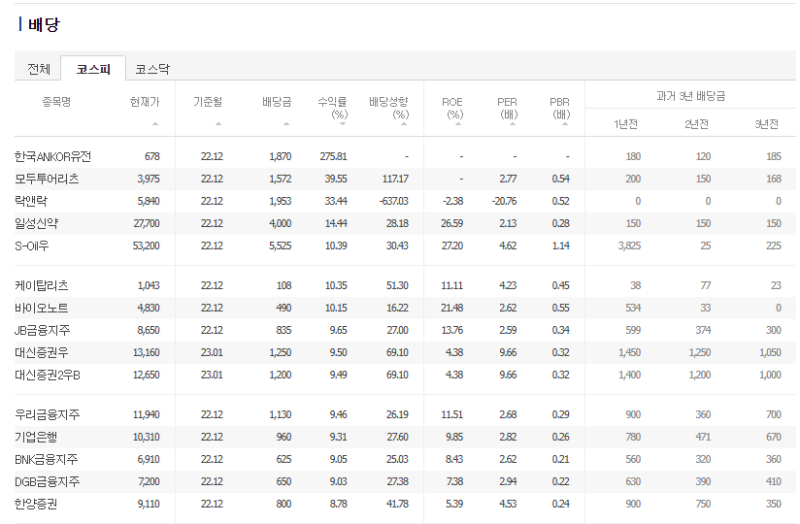Screen dimensions: 800x524
Task: Open stock 기업은행
Action: coord(36,437)
